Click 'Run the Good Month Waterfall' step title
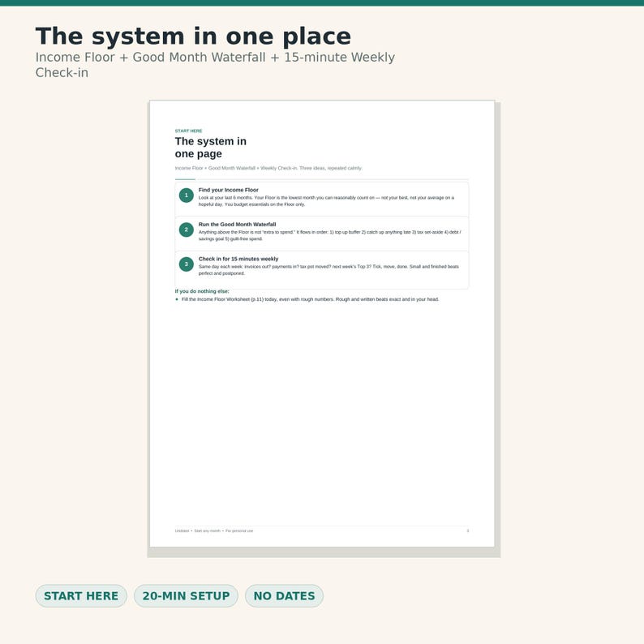Viewport: 644px width, 644px height. pyautogui.click(x=237, y=224)
